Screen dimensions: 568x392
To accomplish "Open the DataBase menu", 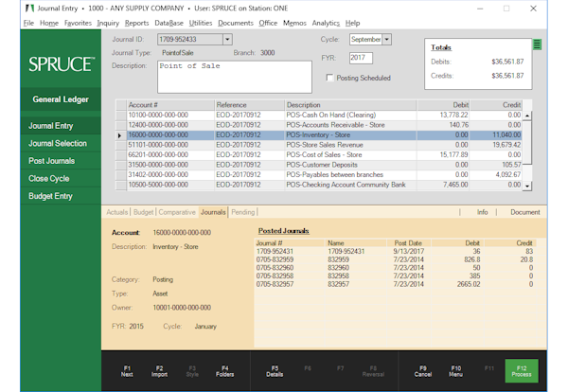I will [x=169, y=23].
